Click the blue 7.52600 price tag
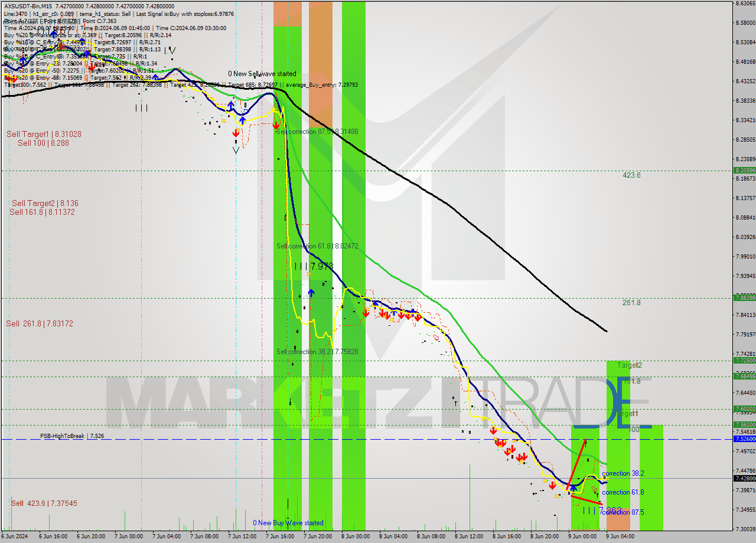 [744, 439]
